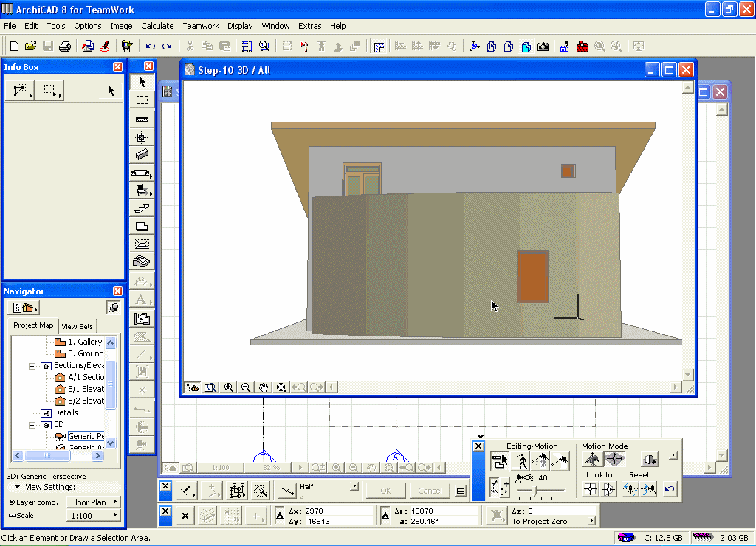Image resolution: width=756 pixels, height=546 pixels.
Task: Select Details in the Navigator tree
Action: (66, 412)
